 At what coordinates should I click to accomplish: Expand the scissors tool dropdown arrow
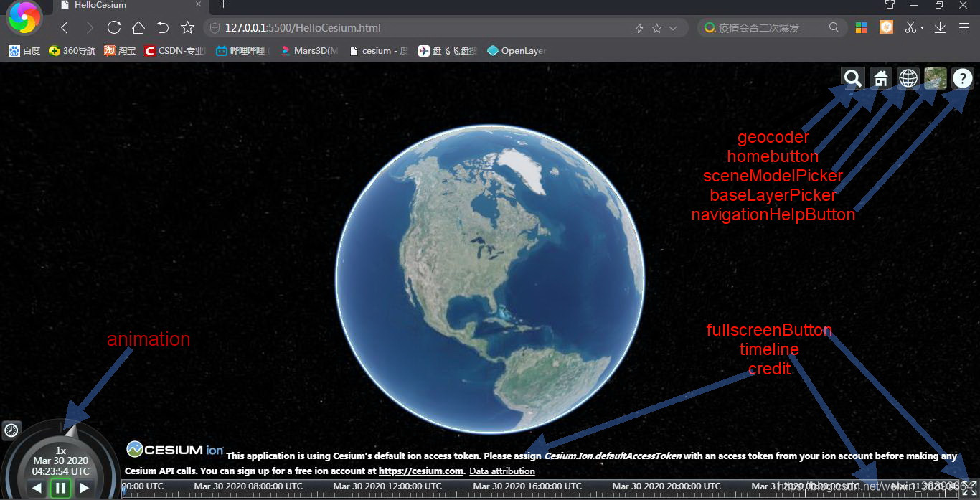point(923,28)
